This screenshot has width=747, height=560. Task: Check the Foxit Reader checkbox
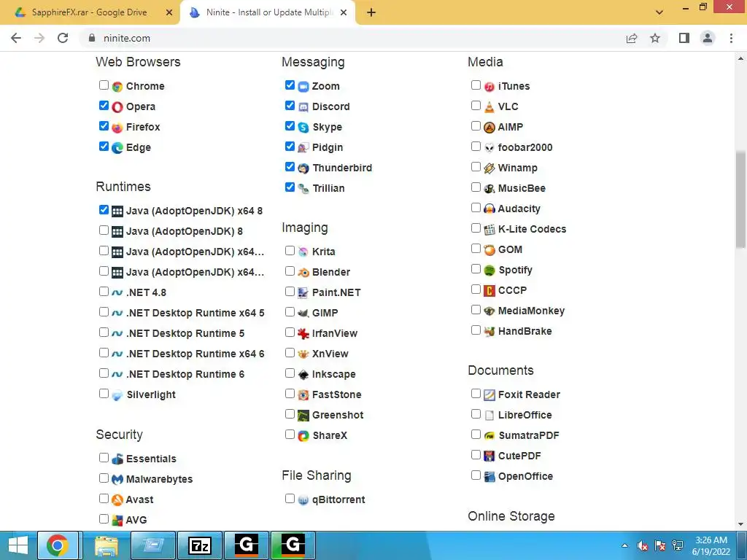[x=476, y=393]
